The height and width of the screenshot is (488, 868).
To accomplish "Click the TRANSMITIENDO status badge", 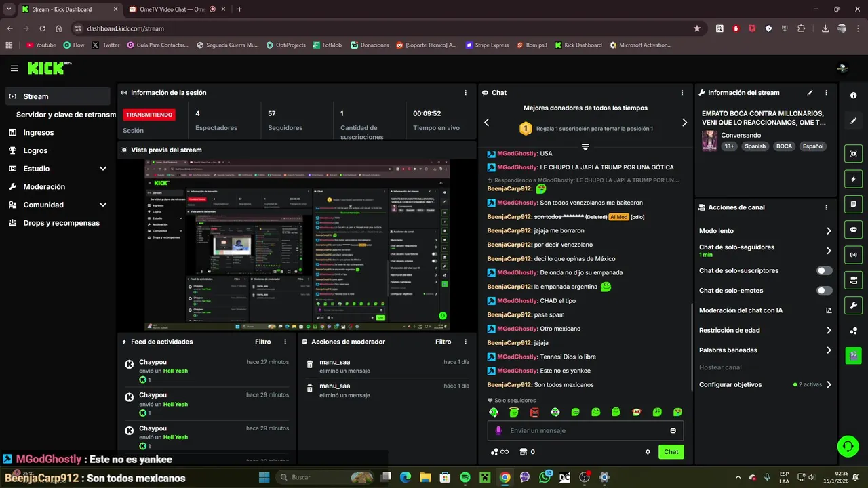I will 149,115.
